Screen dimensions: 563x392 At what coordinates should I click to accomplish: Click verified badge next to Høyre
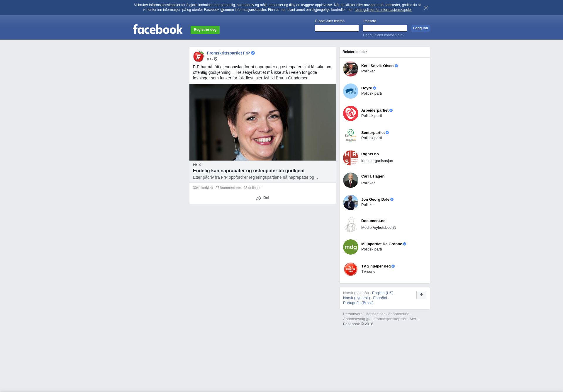pyautogui.click(x=374, y=88)
